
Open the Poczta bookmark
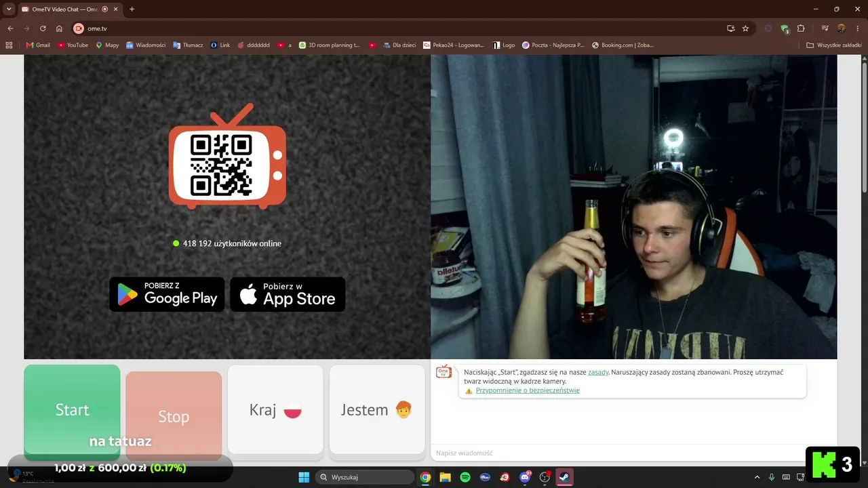(553, 45)
